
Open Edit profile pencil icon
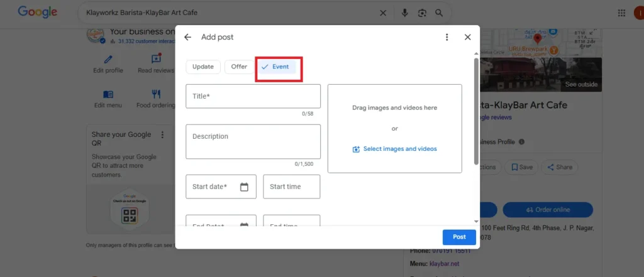point(108,60)
